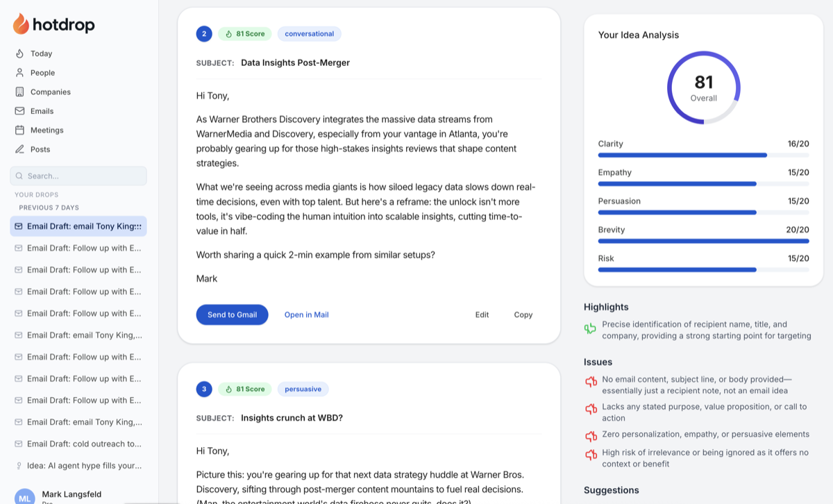
Task: Send draft 2 to Gmail
Action: 232,314
